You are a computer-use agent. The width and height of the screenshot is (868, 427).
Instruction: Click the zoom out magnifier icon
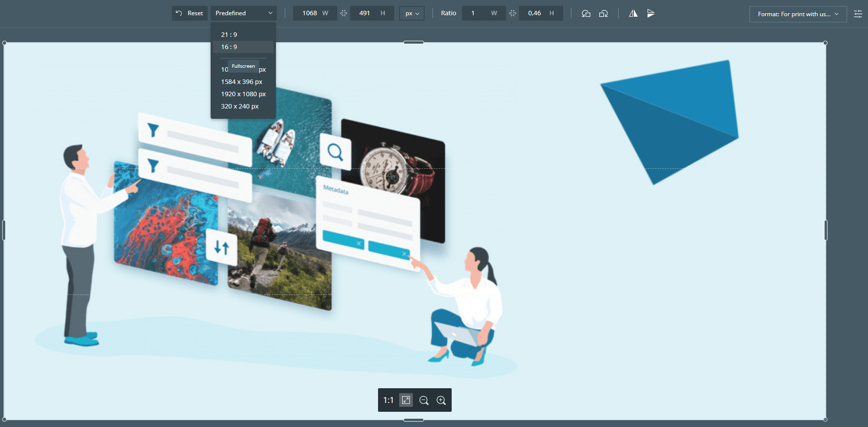pos(424,400)
